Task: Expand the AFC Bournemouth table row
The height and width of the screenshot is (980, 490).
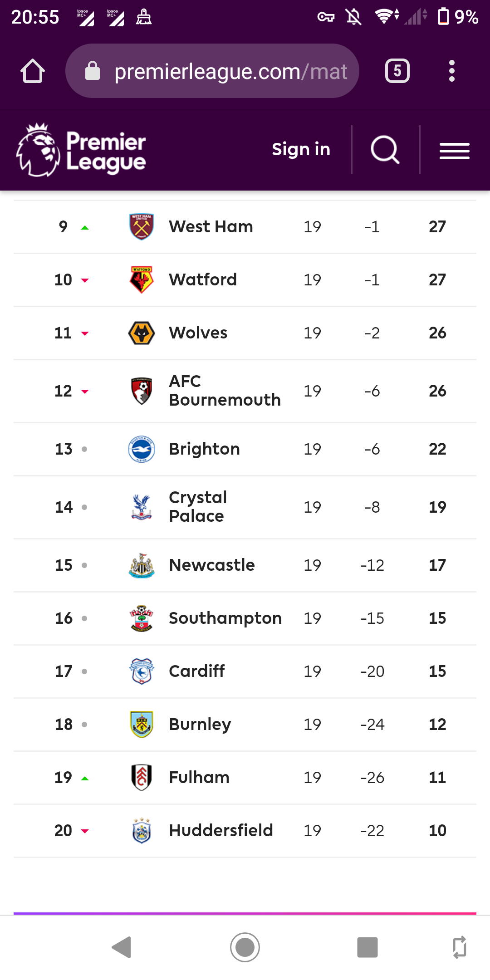Action: click(x=245, y=391)
